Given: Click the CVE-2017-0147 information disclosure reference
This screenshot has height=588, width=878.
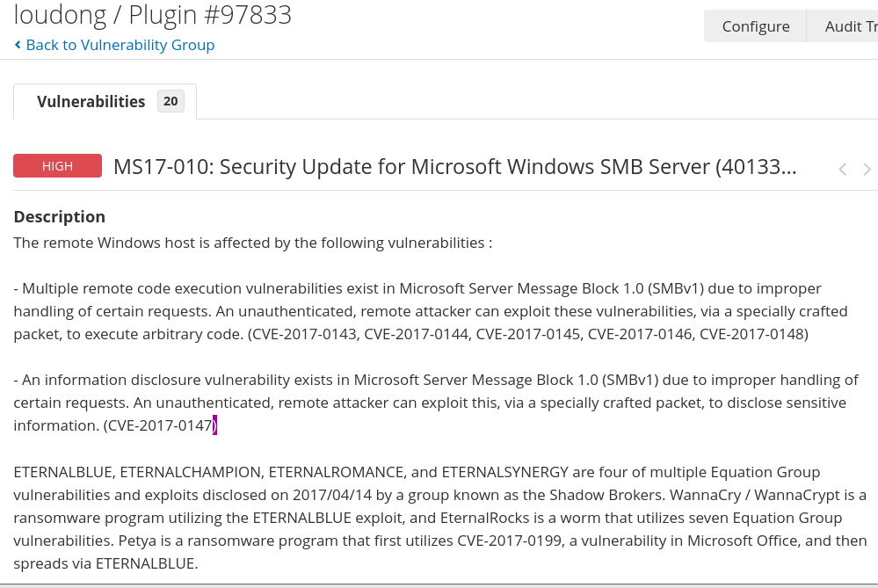Looking at the screenshot, I should (159, 425).
